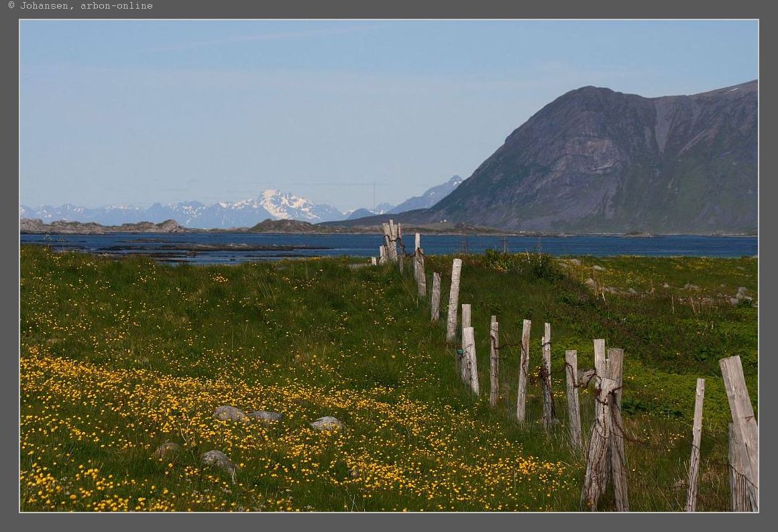The width and height of the screenshot is (778, 532).
Task: Click the lowest gray rock in foreground
Action: pyautogui.click(x=218, y=460)
